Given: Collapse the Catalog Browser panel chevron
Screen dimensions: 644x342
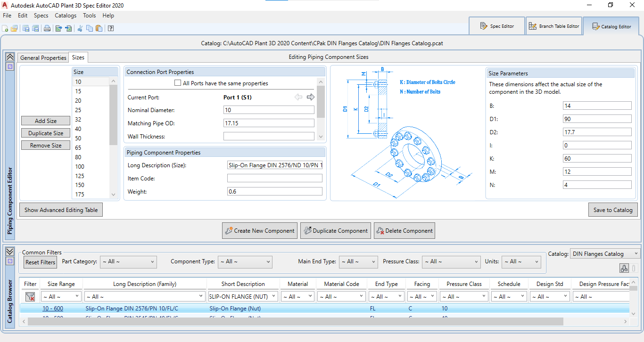Looking at the screenshot, I should [x=9, y=251].
